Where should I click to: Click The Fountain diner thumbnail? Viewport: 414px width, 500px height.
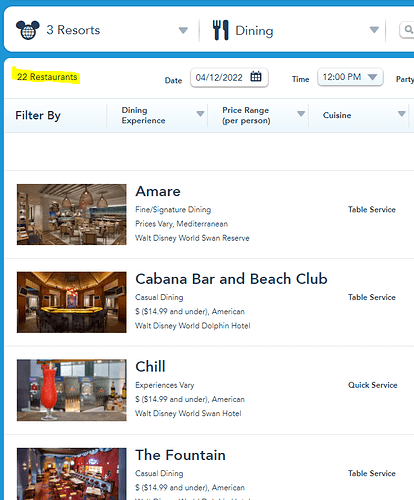point(72,474)
